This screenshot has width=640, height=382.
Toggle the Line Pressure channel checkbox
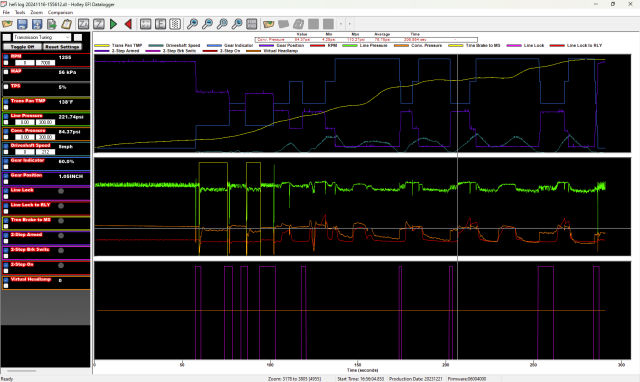click(6, 116)
